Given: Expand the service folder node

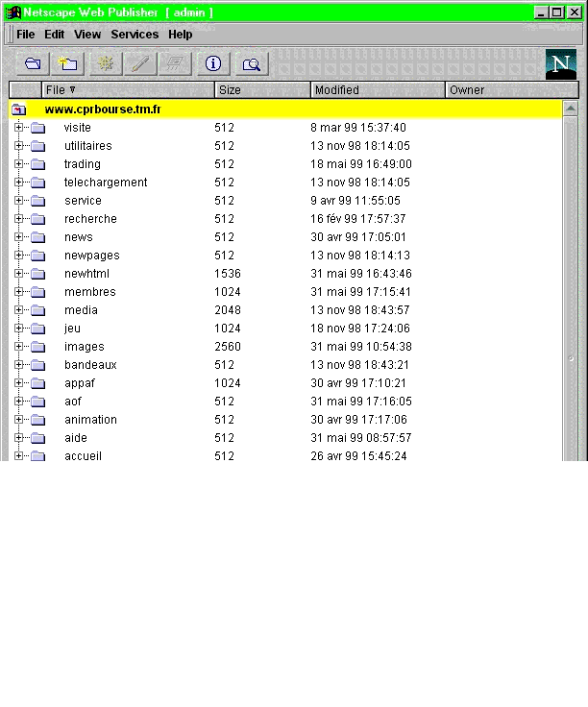Looking at the screenshot, I should click(18, 200).
